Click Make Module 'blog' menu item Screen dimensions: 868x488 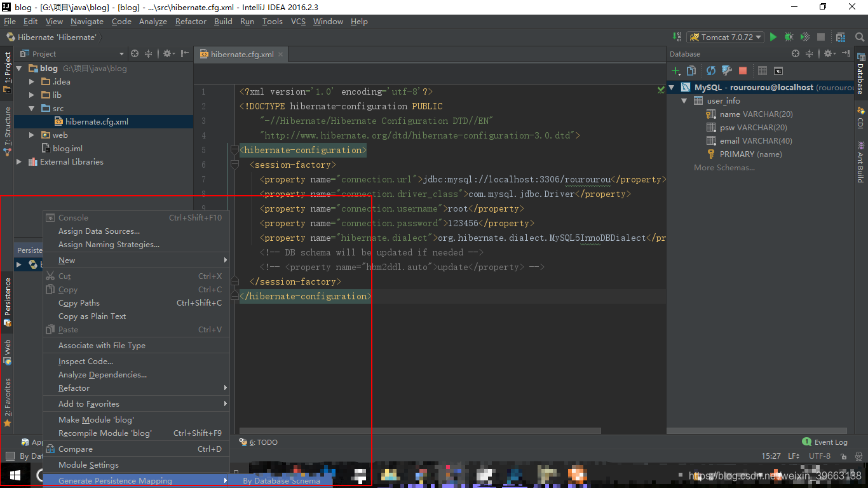pyautogui.click(x=136, y=420)
